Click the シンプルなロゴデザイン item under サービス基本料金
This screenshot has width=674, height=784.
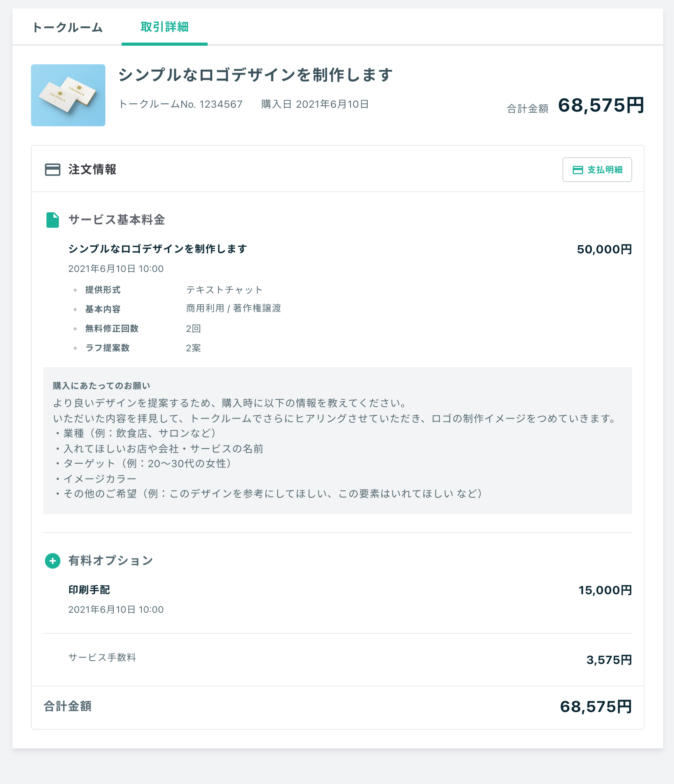pos(158,249)
